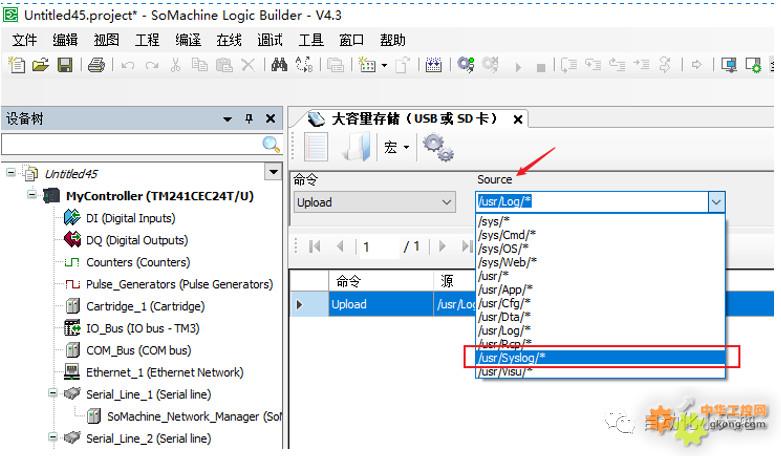
Task: Open the 调试 menu
Action: point(269,40)
